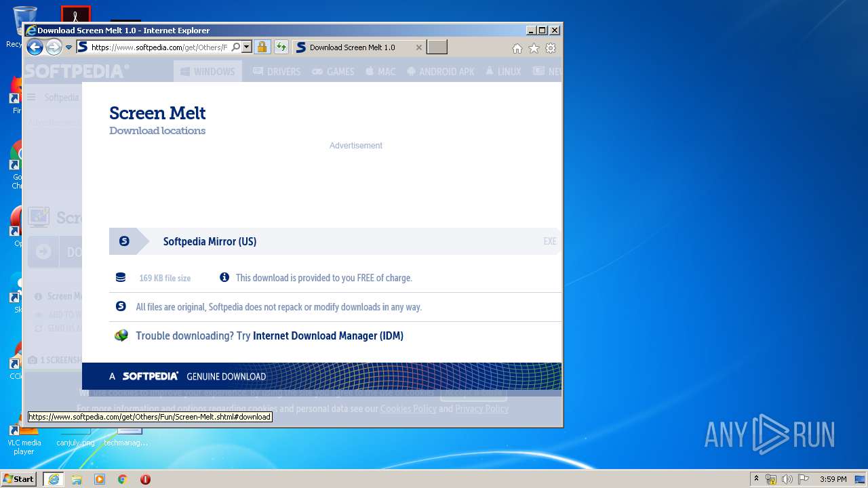The image size is (868, 488).
Task: Open Windows Explorer from the taskbar
Action: point(77,479)
